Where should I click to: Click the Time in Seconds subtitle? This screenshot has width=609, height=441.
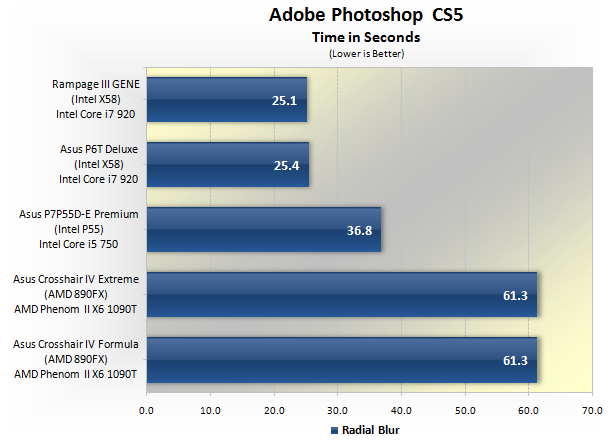(365, 37)
